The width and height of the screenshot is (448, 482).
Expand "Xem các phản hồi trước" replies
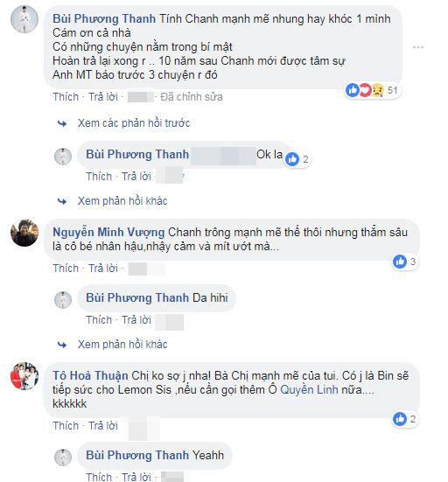tap(134, 123)
